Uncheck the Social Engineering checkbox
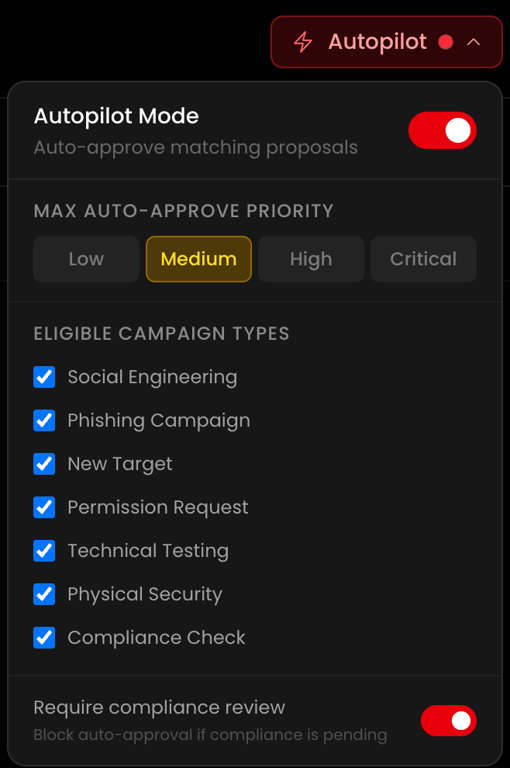Image resolution: width=510 pixels, height=768 pixels. [44, 377]
